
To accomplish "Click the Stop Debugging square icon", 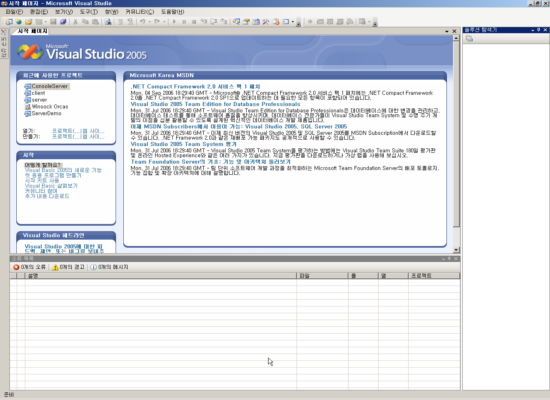I will coord(194,22).
